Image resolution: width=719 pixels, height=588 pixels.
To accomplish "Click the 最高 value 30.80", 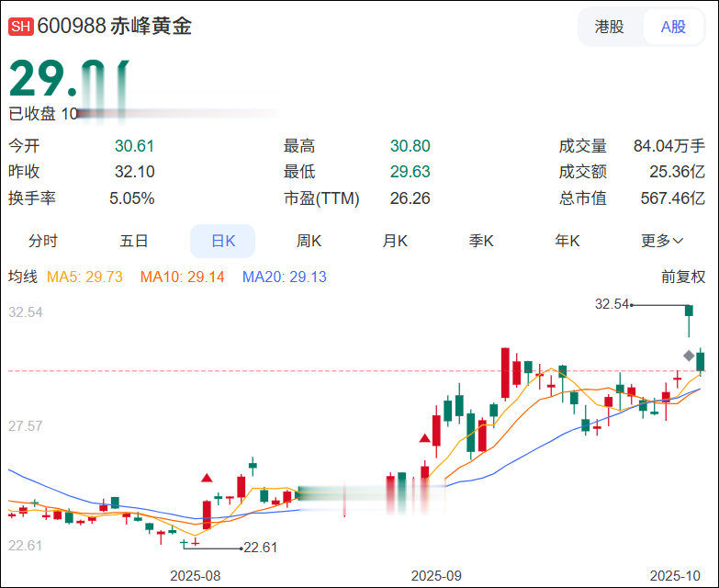I will coord(410,146).
